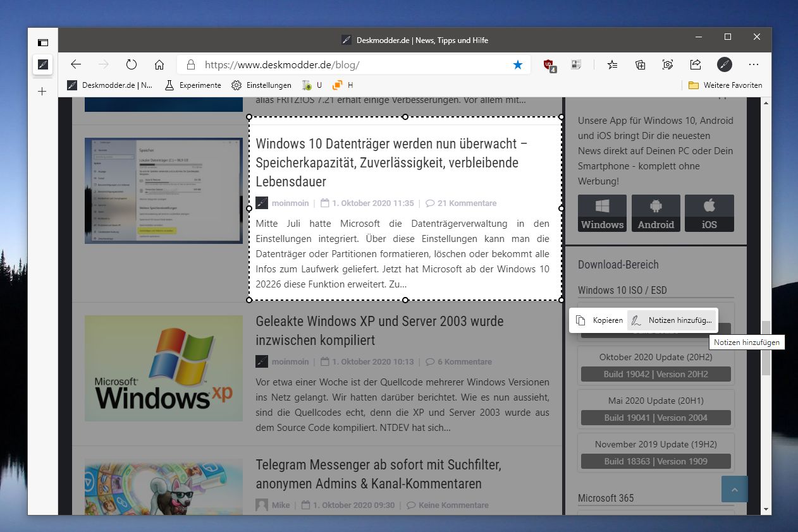Add a new tab with the plus icon
This screenshot has width=798, height=532.
pos(42,92)
